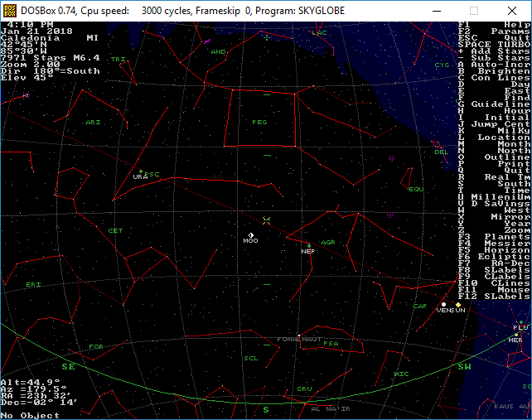Viewport: 532px width, 420px height.
Task: Click the PEG constellation label
Action: 259,122
